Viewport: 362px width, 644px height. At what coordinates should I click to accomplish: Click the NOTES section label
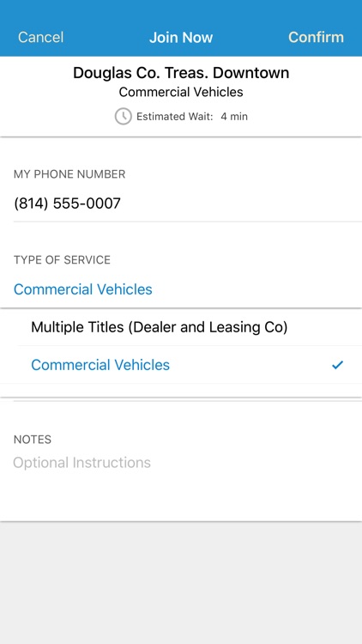point(33,440)
